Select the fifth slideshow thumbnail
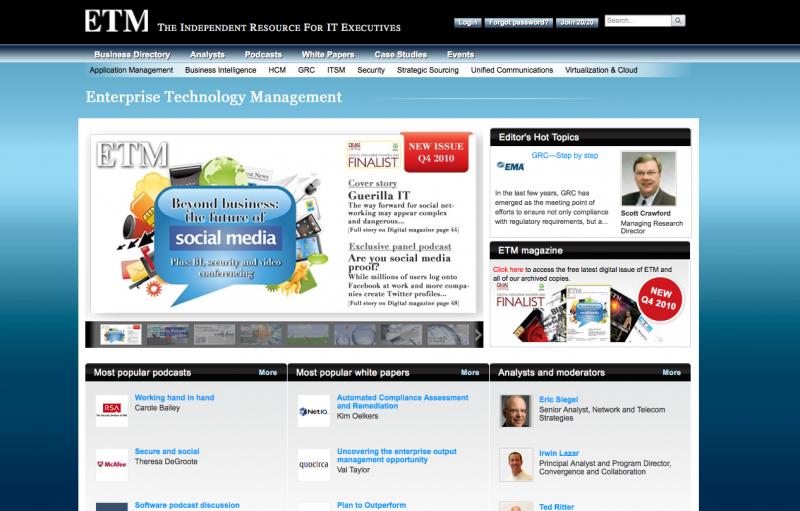Image resolution: width=800 pixels, height=511 pixels. pos(308,335)
